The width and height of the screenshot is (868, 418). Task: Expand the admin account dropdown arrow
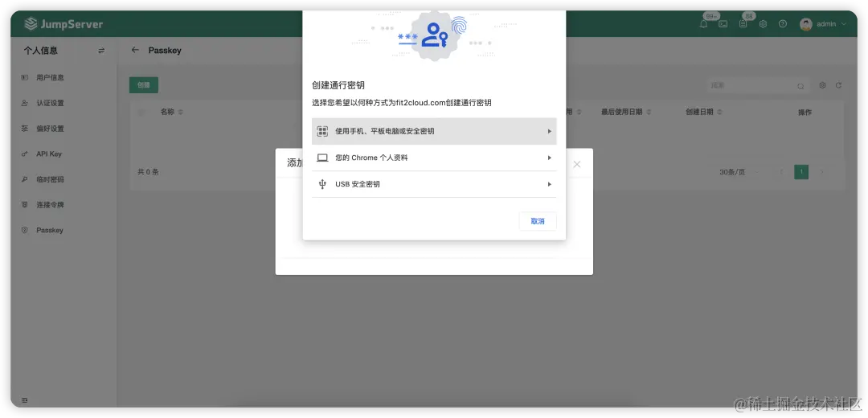(x=844, y=24)
